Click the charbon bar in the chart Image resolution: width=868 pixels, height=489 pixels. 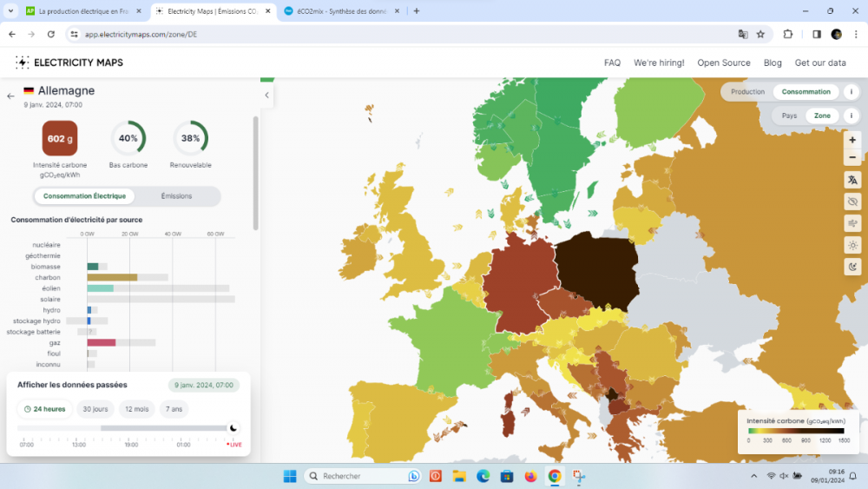pos(112,277)
